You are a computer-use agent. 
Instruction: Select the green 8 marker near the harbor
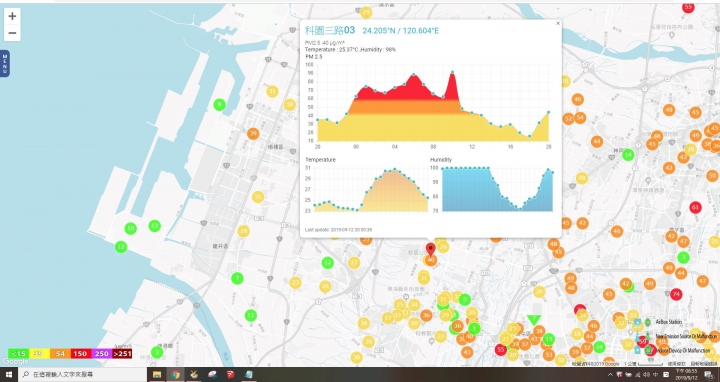coord(219,105)
